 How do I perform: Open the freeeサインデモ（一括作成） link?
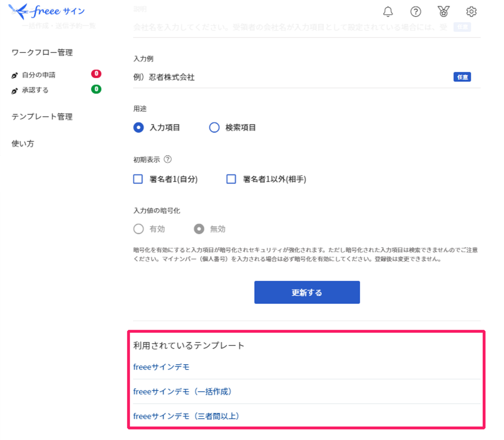pyautogui.click(x=182, y=391)
